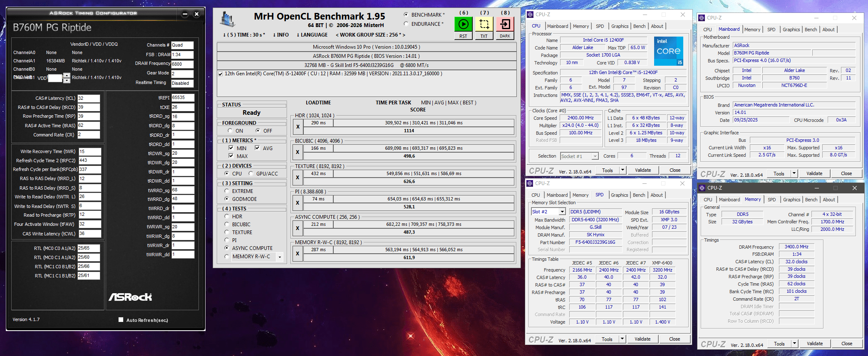Click the pink dark-mode arrow icon
The height and width of the screenshot is (356, 868).
click(505, 24)
